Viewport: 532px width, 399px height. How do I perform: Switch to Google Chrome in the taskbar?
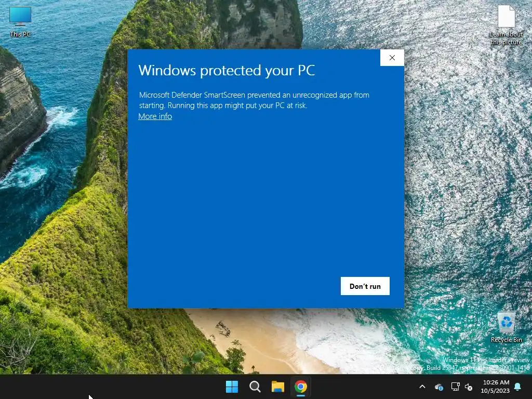pyautogui.click(x=301, y=387)
